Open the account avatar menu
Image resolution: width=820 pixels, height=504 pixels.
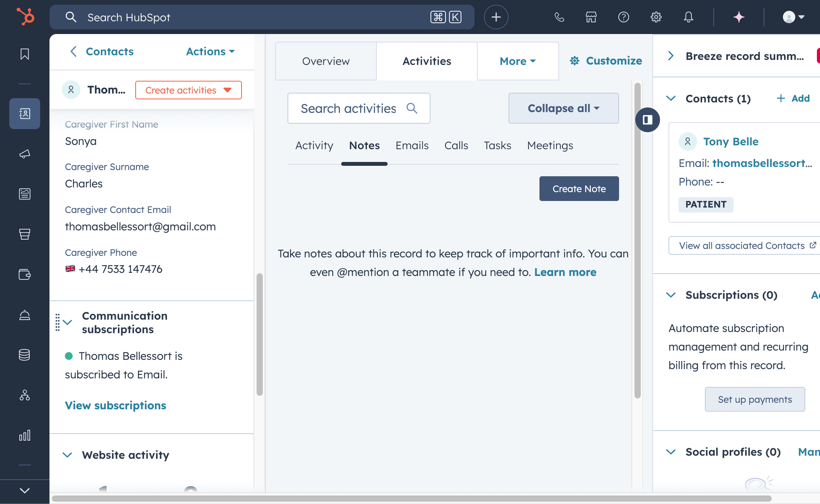click(x=793, y=17)
